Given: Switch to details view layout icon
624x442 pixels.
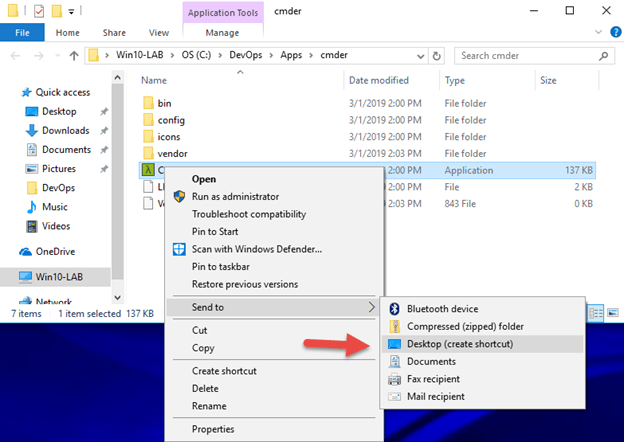Looking at the screenshot, I should [x=596, y=313].
